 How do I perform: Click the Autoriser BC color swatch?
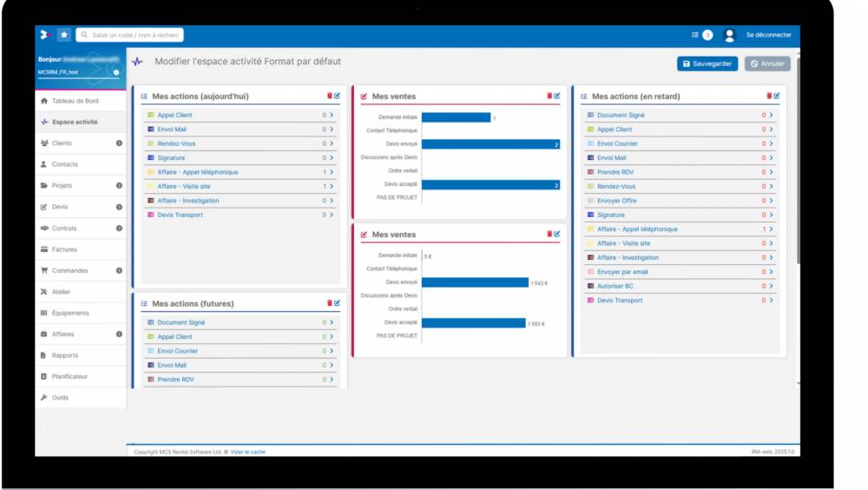[x=591, y=286]
